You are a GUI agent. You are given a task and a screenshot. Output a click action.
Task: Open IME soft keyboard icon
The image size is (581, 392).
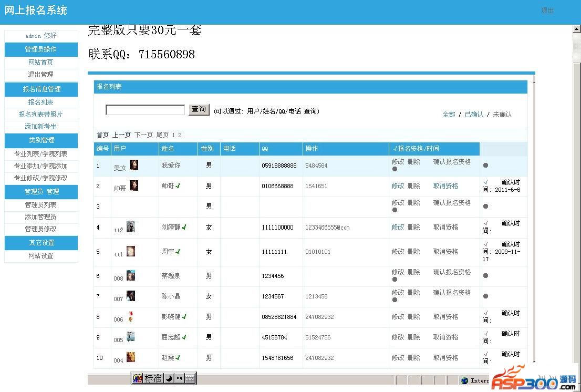coord(190,378)
